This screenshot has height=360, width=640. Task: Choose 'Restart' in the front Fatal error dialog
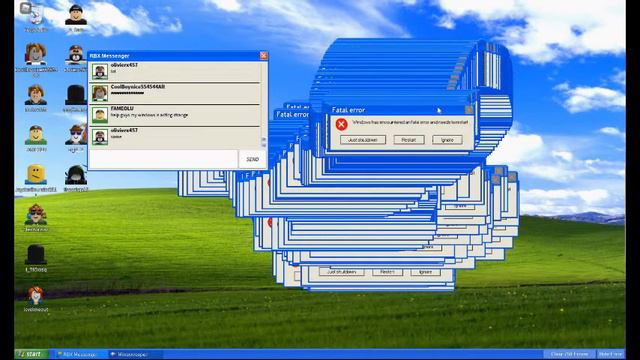[x=409, y=140]
